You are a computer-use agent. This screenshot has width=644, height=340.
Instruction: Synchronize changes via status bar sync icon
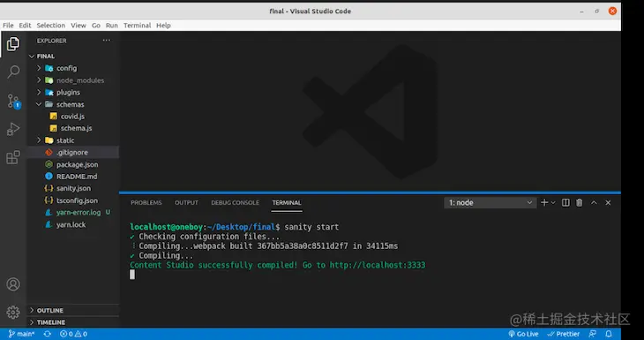click(x=48, y=334)
